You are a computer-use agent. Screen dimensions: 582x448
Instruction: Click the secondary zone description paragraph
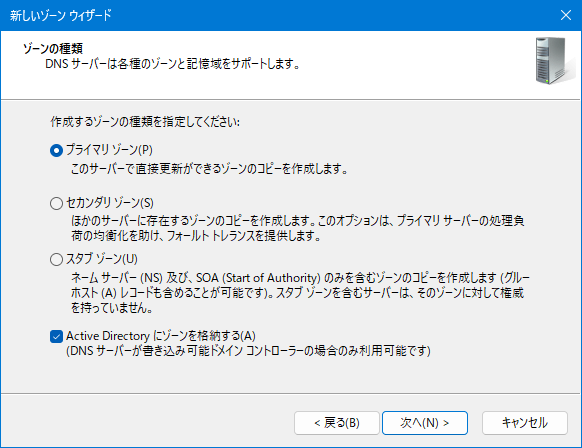(x=297, y=228)
